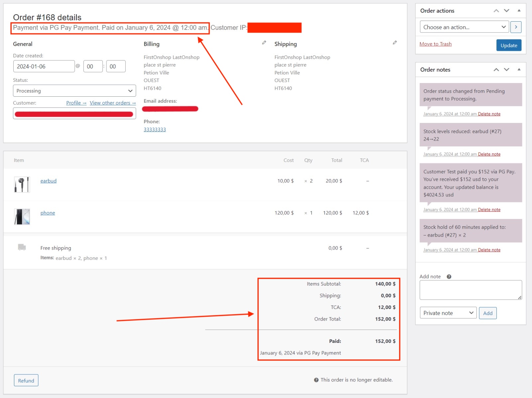Move Order notes panel up
Viewport: 532px width, 398px height.
click(496, 69)
